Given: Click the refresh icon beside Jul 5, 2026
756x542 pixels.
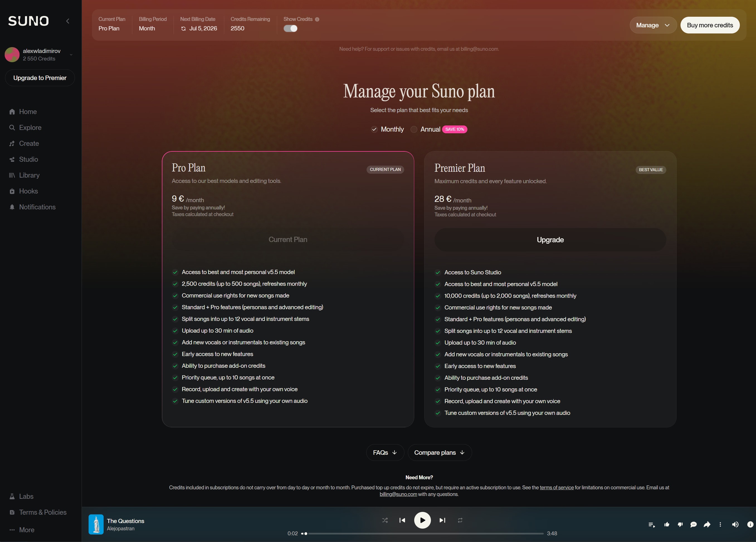Looking at the screenshot, I should pyautogui.click(x=183, y=29).
